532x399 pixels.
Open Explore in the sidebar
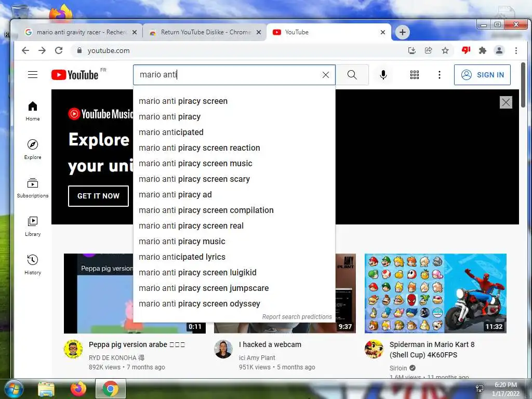click(33, 150)
